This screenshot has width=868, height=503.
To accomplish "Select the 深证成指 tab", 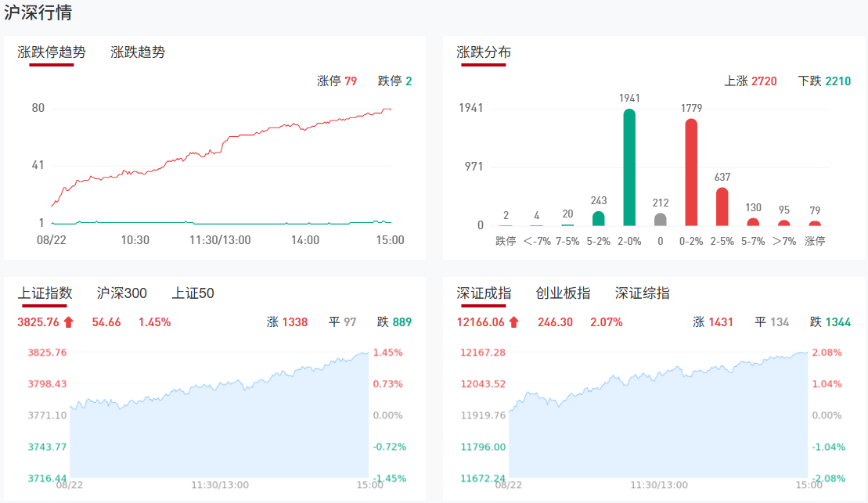I will click(x=484, y=293).
